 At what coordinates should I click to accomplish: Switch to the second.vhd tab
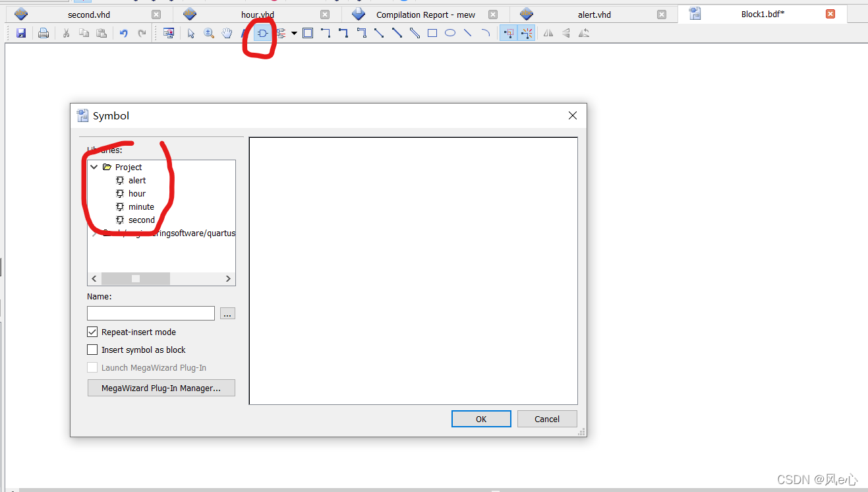click(x=89, y=15)
